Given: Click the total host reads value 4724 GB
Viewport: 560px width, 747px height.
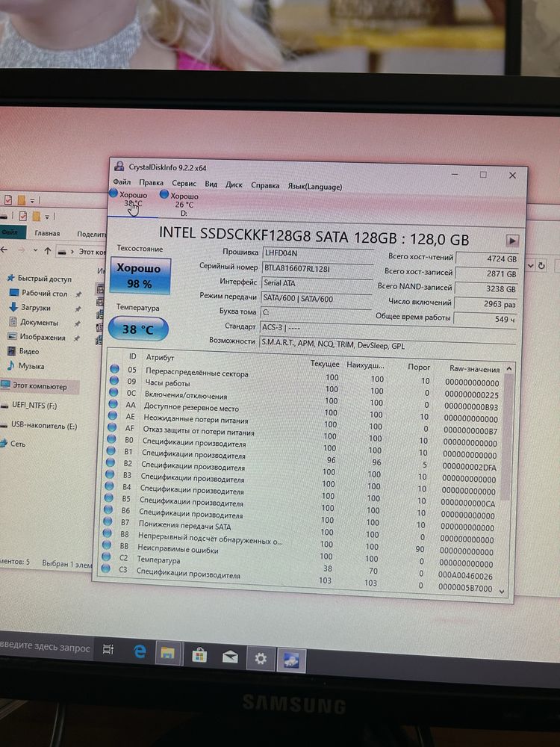Looking at the screenshot, I should click(487, 259).
